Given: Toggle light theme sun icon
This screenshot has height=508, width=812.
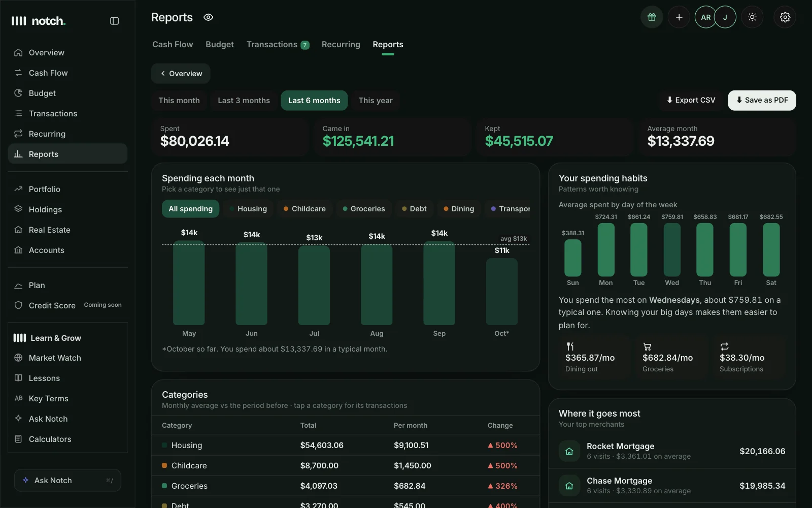Looking at the screenshot, I should pyautogui.click(x=752, y=17).
